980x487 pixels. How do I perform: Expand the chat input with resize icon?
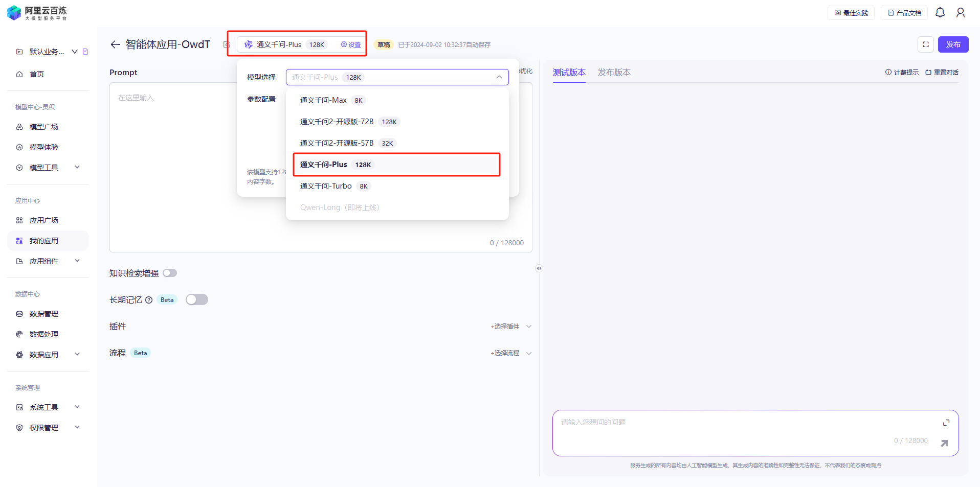click(x=946, y=423)
